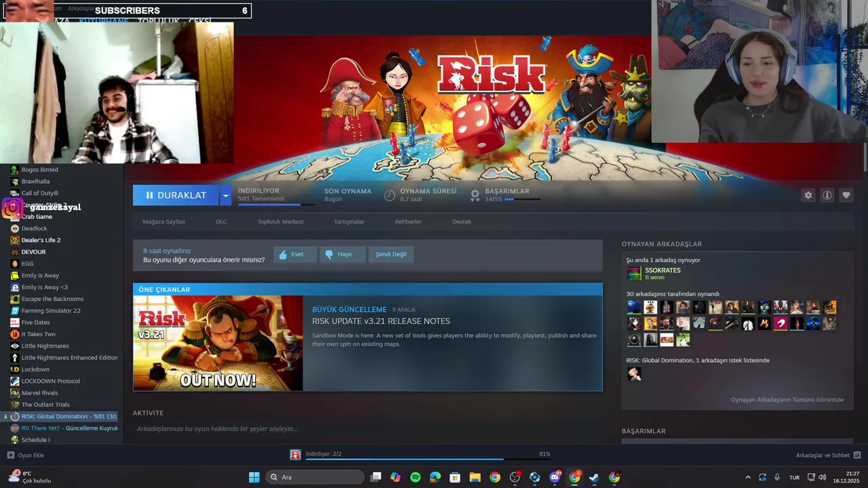Click the It Takes Two icon in library
Viewport: 868px width, 488px height.
[15, 334]
